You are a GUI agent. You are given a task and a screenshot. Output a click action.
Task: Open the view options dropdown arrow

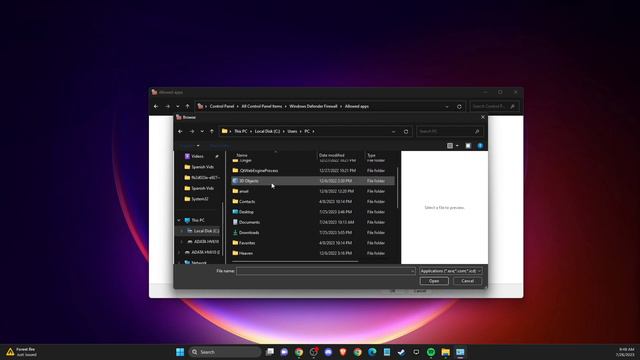coord(457,146)
